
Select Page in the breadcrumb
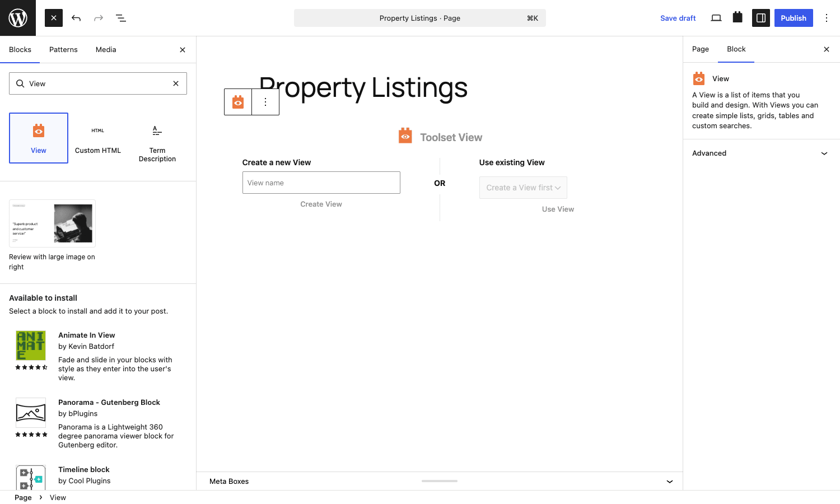(23, 497)
